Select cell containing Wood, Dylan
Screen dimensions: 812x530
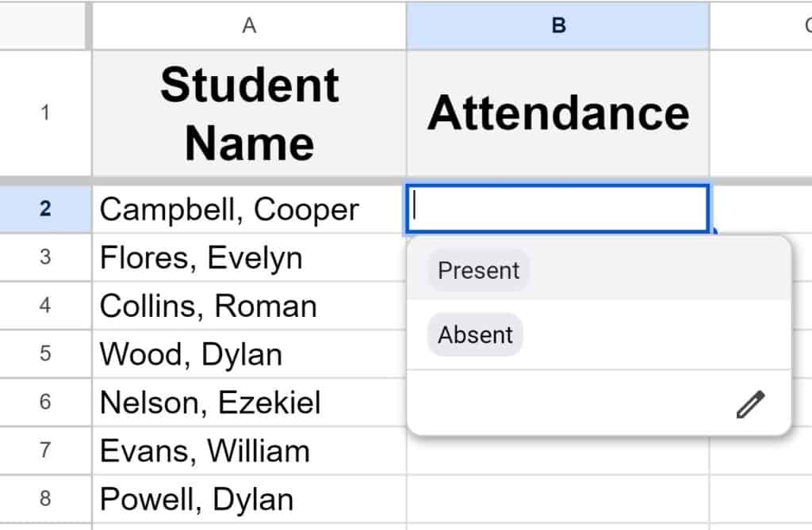[249, 353]
